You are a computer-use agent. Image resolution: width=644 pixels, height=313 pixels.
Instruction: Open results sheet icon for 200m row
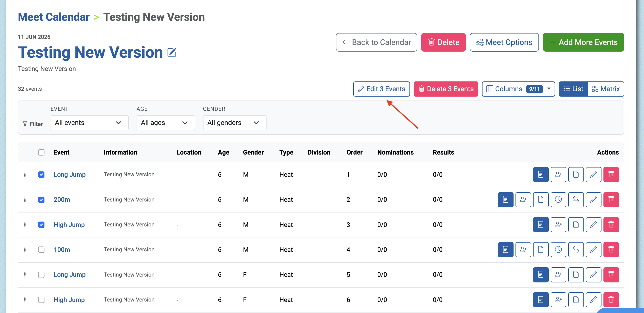[x=505, y=199]
